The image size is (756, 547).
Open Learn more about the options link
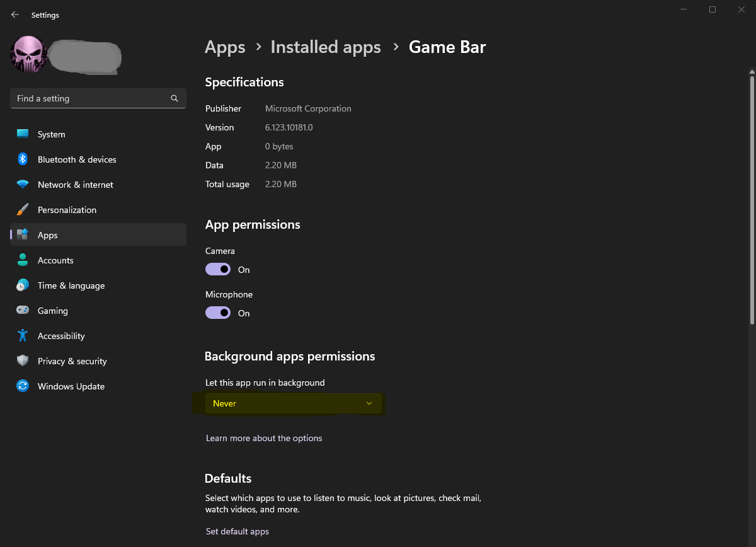tap(264, 438)
